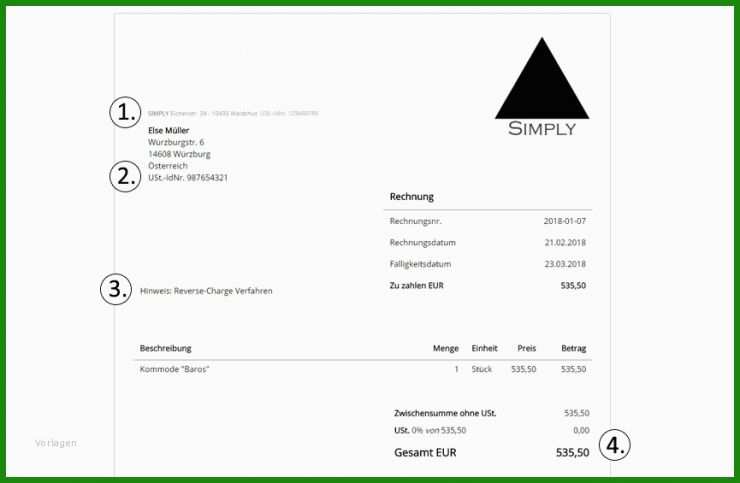The width and height of the screenshot is (740, 483).
Task: Click the SIMPLY triangle logo
Action: coord(542,86)
